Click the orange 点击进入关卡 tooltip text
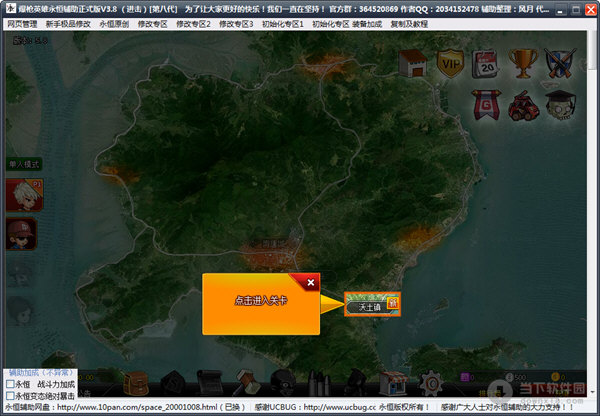 261,301
